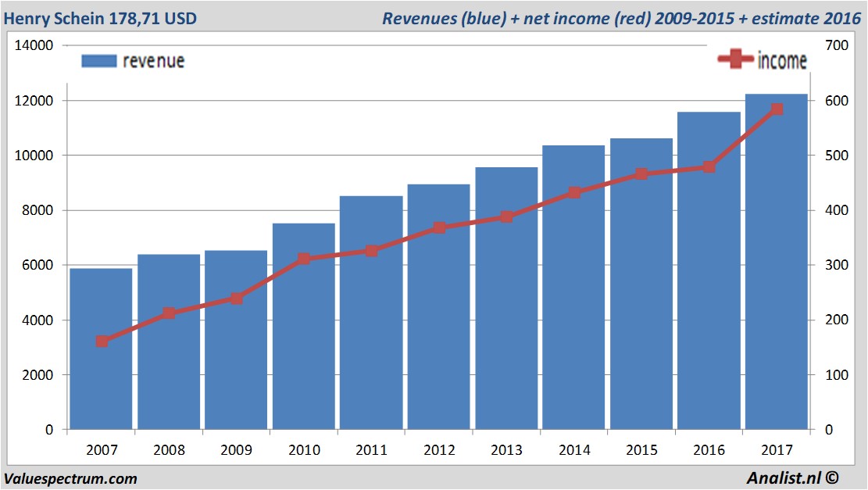Screen dimensions: 868x490
Task: Click the 2011 x-axis year label
Action: 371,450
